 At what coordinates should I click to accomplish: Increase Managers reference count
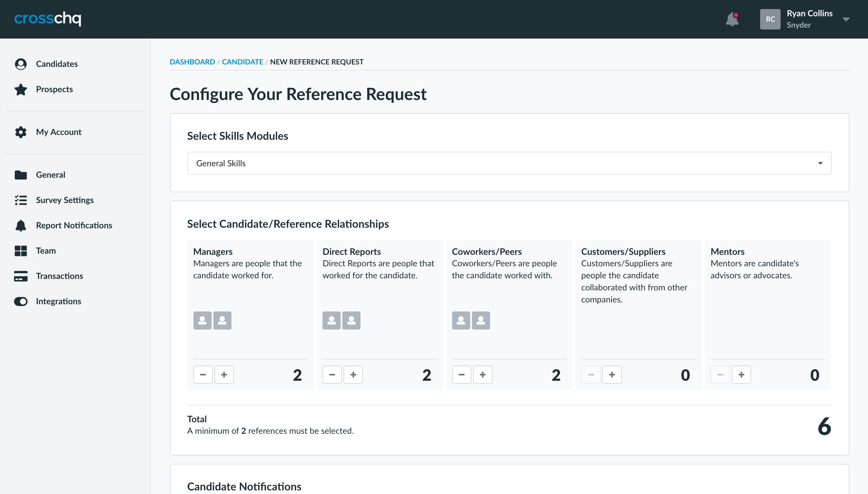(224, 375)
